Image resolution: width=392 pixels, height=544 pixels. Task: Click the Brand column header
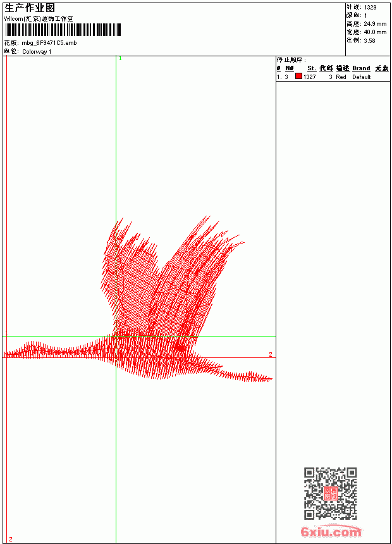click(x=361, y=68)
